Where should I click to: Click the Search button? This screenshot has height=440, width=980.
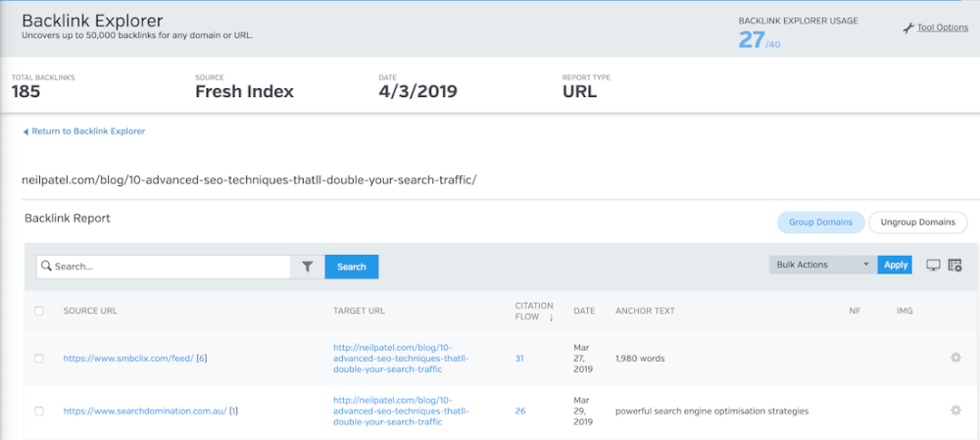351,267
